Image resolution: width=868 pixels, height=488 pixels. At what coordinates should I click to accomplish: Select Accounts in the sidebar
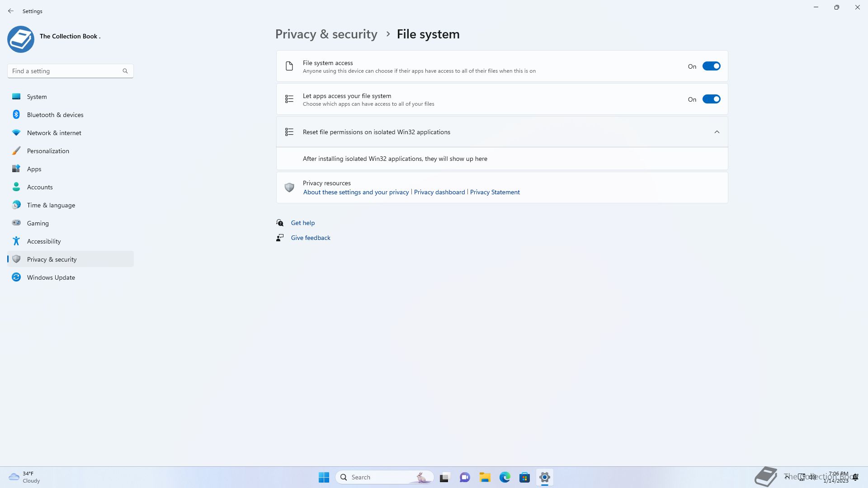pyautogui.click(x=71, y=187)
